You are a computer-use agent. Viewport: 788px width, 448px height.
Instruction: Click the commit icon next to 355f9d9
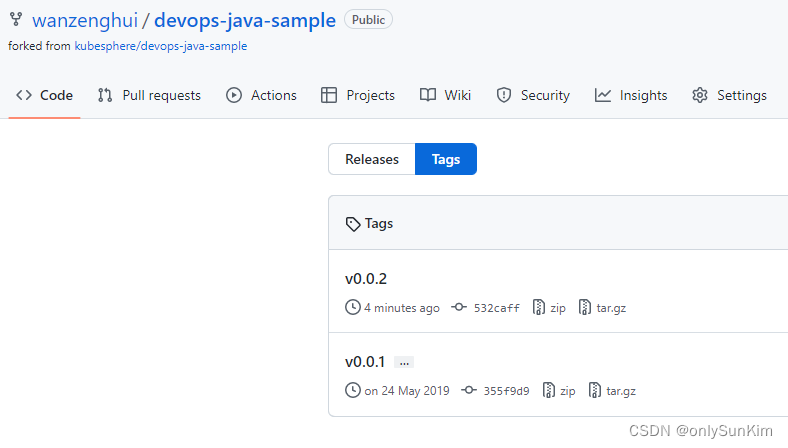click(x=469, y=390)
